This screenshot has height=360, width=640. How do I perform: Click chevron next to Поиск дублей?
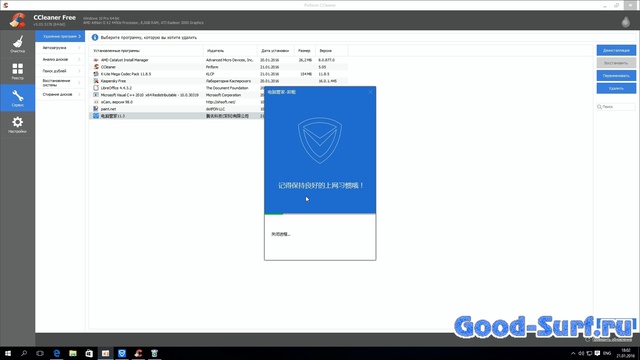[x=79, y=71]
